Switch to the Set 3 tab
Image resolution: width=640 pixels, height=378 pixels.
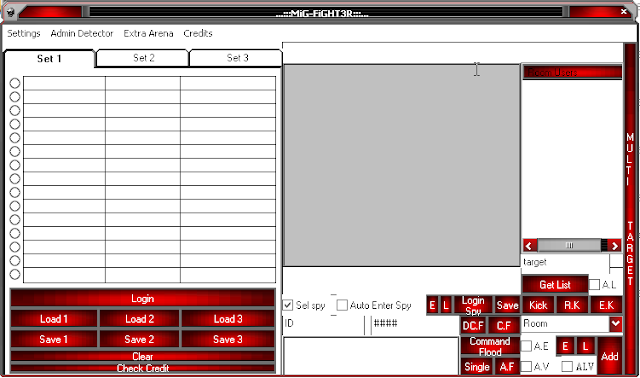click(x=237, y=58)
